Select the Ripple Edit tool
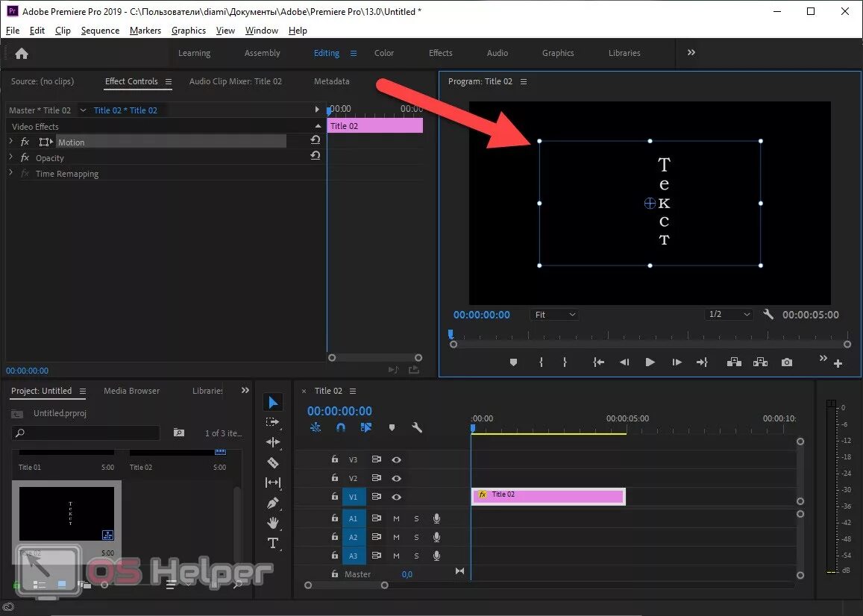 click(273, 442)
